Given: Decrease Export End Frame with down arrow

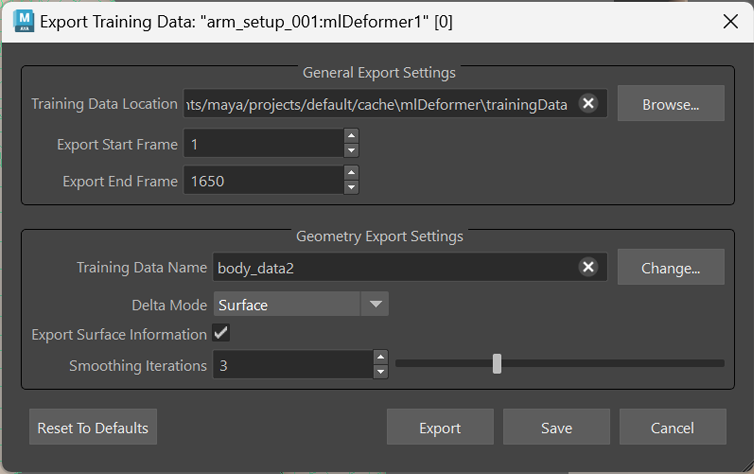Looking at the screenshot, I should (351, 188).
